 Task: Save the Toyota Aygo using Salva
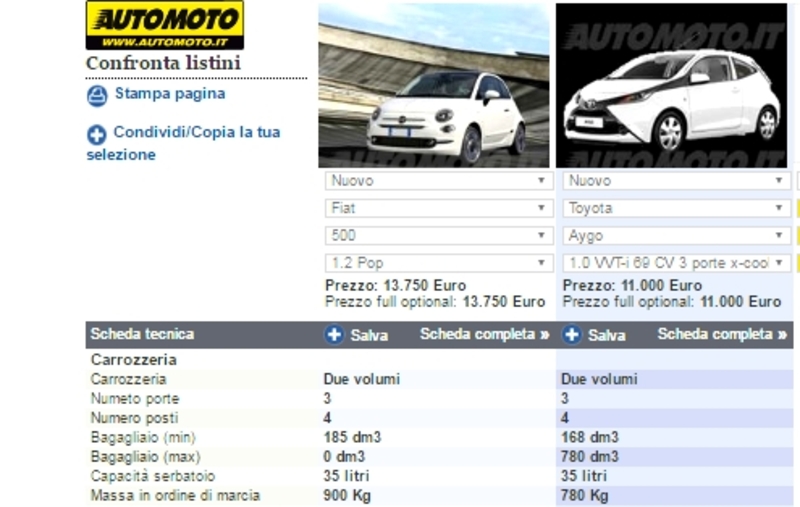(607, 335)
